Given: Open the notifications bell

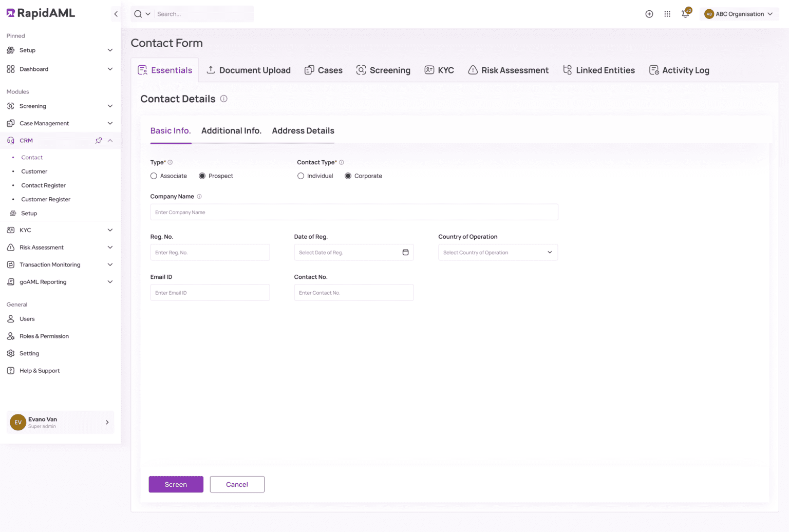Looking at the screenshot, I should click(x=685, y=14).
